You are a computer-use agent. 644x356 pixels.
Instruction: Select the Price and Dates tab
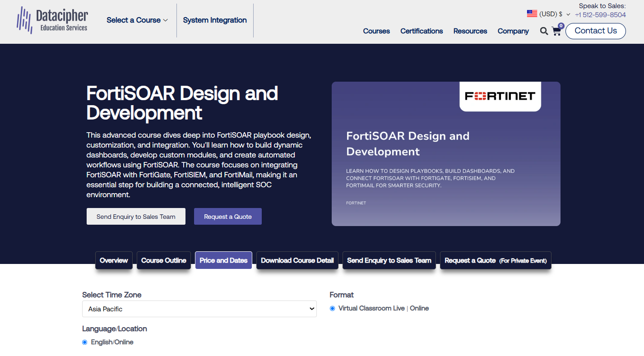223,260
